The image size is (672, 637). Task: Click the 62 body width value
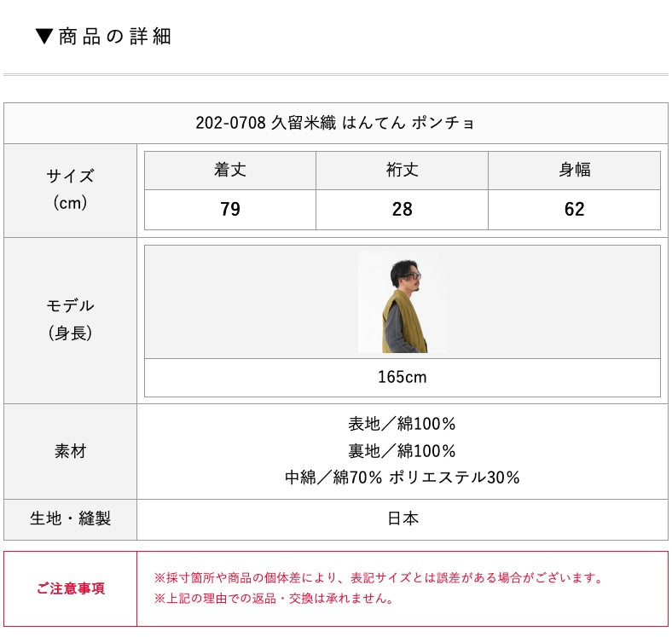(574, 209)
